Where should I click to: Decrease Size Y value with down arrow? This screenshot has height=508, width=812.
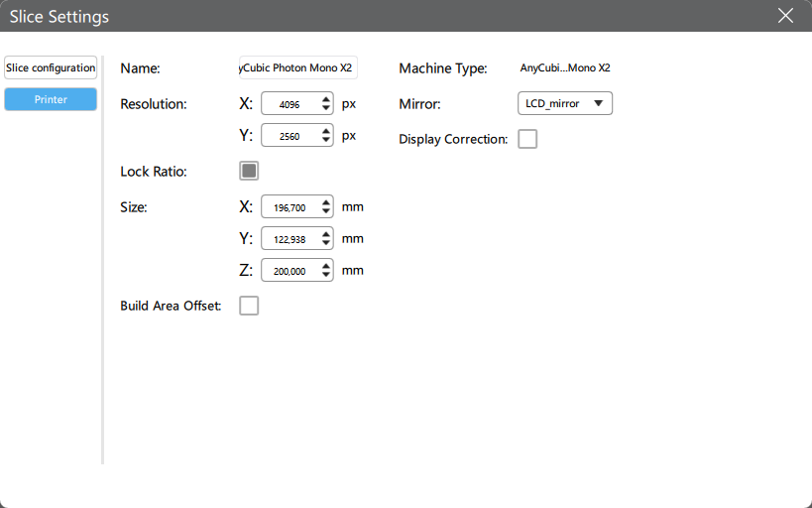click(327, 243)
